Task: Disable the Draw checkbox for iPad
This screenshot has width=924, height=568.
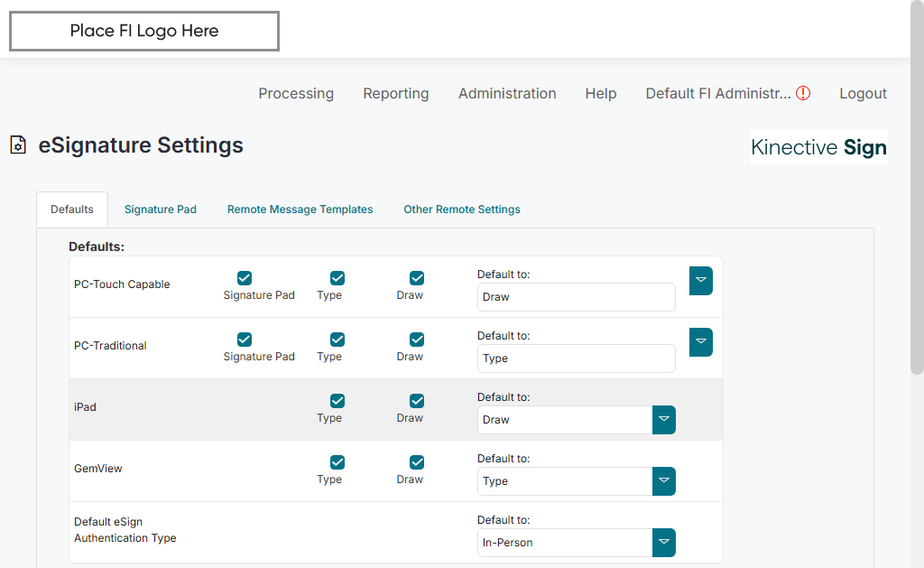Action: coord(417,401)
